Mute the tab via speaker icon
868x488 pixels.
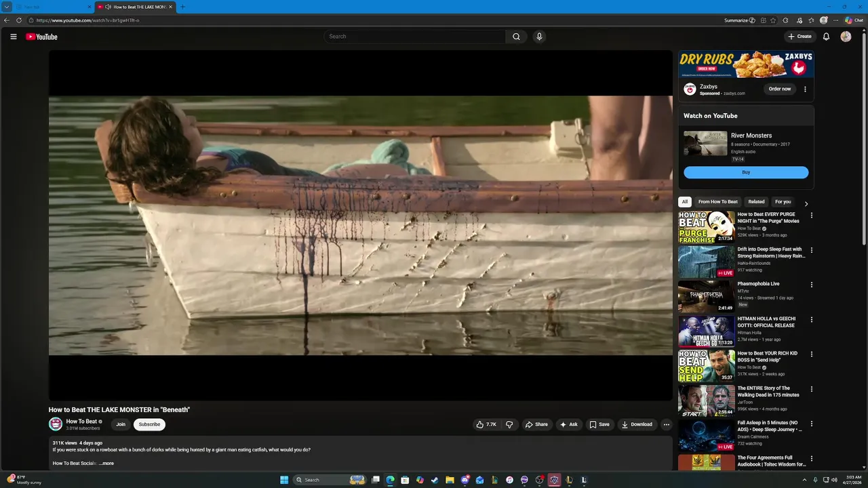[108, 7]
